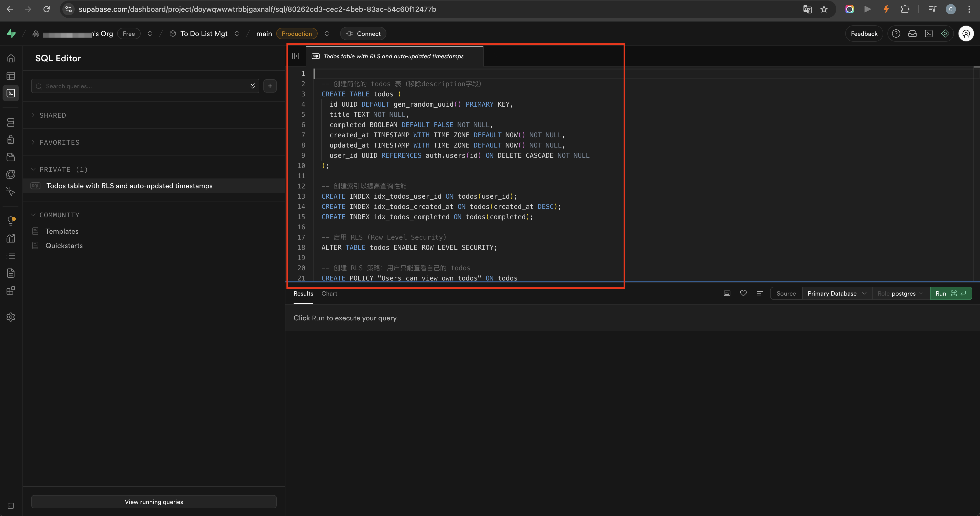Toggle sidebar expand control at bottom left
This screenshot has width=980, height=516.
[x=11, y=506]
